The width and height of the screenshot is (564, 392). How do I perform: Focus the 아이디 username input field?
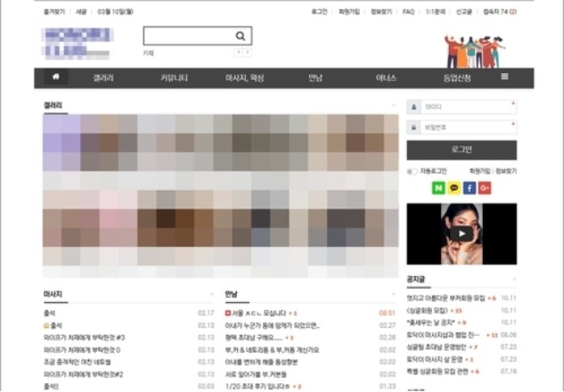point(469,107)
